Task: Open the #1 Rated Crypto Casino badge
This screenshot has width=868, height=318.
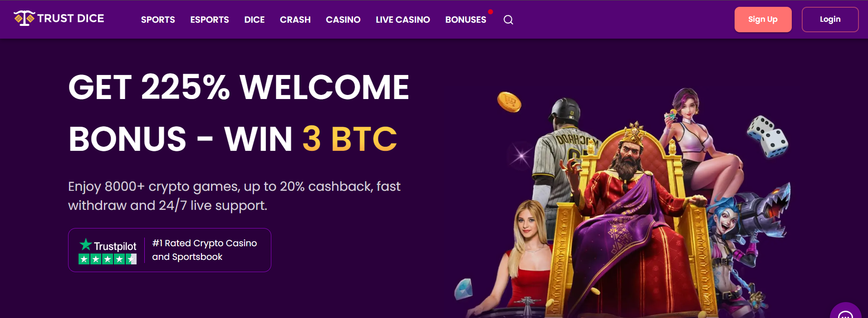Action: click(x=170, y=250)
